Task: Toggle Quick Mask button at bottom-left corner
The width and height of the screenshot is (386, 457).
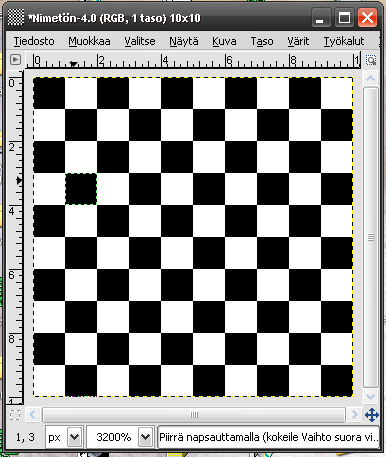Action: coord(15,415)
